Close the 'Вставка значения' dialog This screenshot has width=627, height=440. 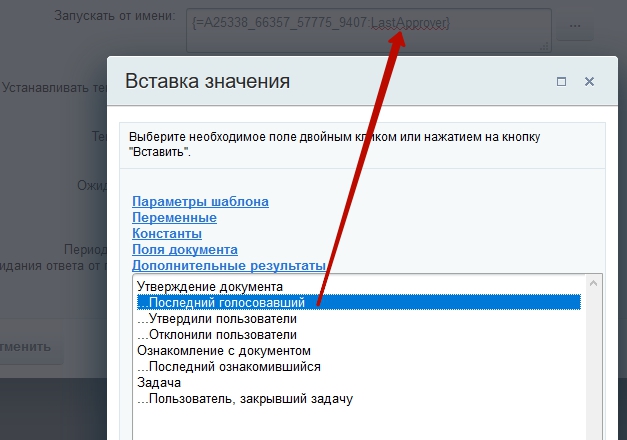coord(589,82)
